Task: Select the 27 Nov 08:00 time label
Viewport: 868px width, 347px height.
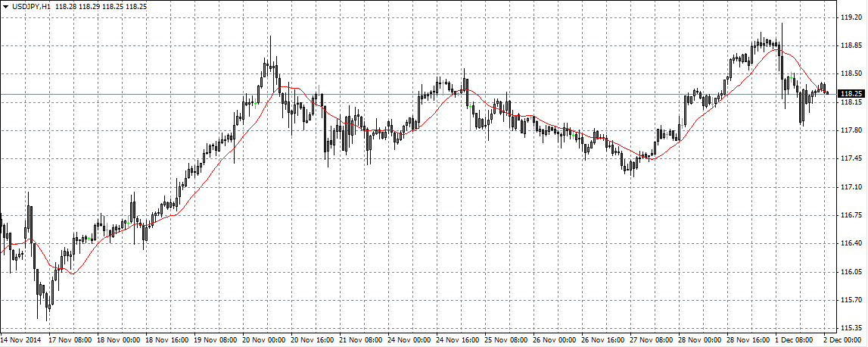Action: (652, 340)
